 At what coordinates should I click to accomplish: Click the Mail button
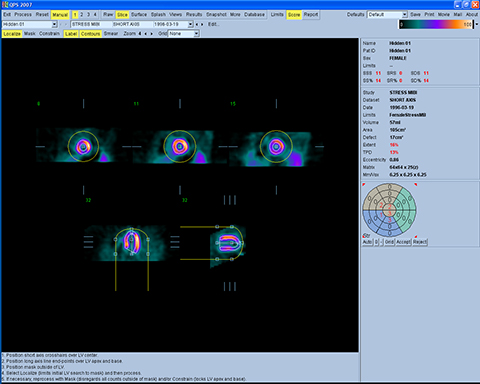click(x=458, y=15)
